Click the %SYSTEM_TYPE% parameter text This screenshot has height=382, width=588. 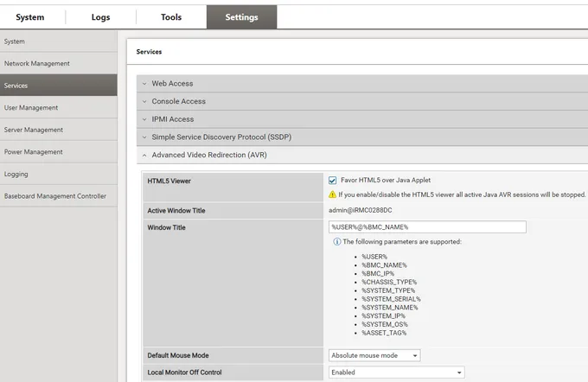[x=388, y=290]
